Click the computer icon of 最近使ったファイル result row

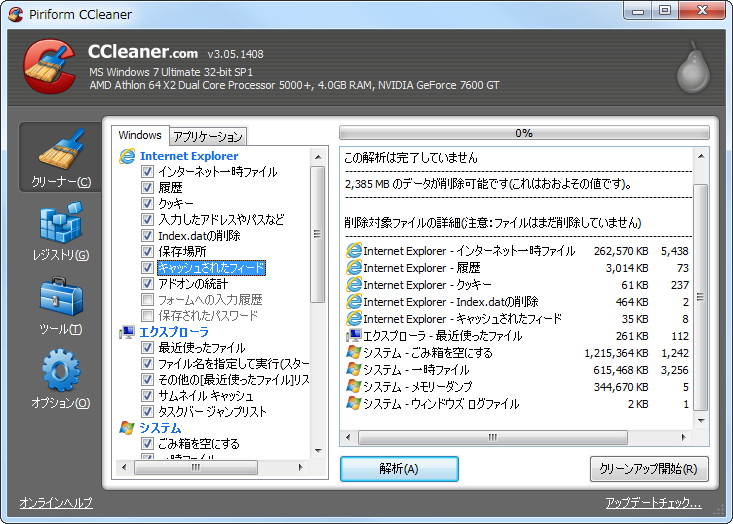354,336
